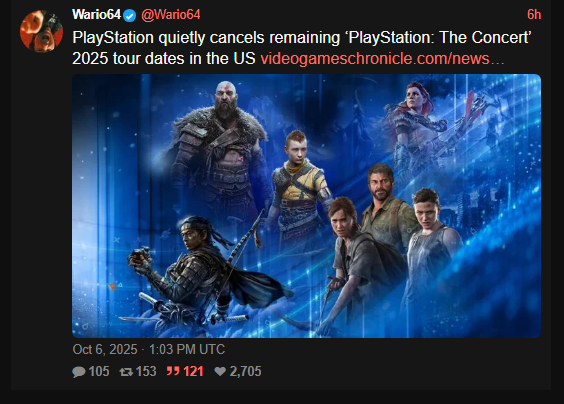Click the heart likes icon
564x404 pixels.
click(220, 371)
